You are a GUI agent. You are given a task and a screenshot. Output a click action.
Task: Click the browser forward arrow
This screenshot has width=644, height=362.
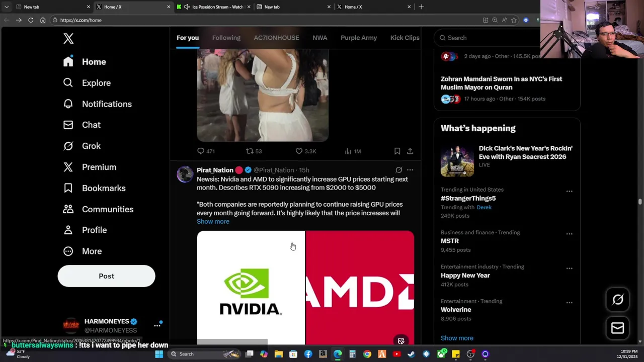[x=19, y=20]
